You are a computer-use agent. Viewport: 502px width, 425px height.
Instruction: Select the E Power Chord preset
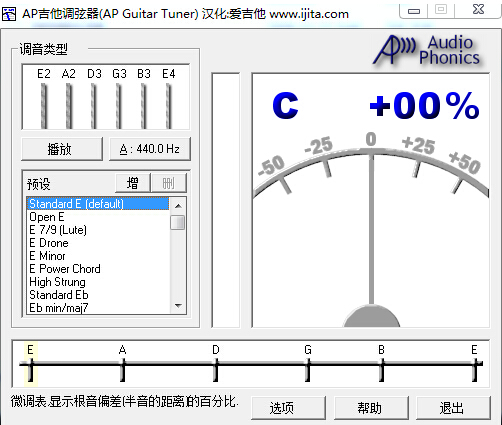[x=98, y=269]
